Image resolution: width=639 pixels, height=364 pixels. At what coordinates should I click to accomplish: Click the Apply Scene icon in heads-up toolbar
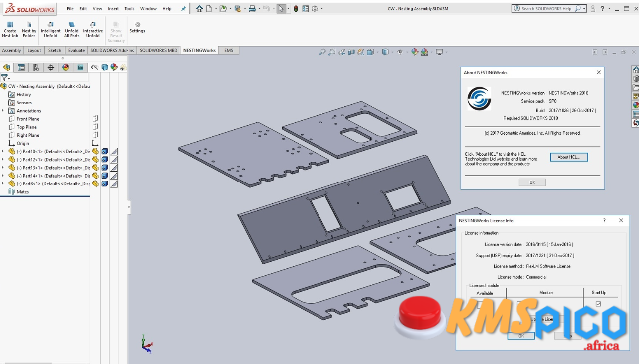[424, 52]
